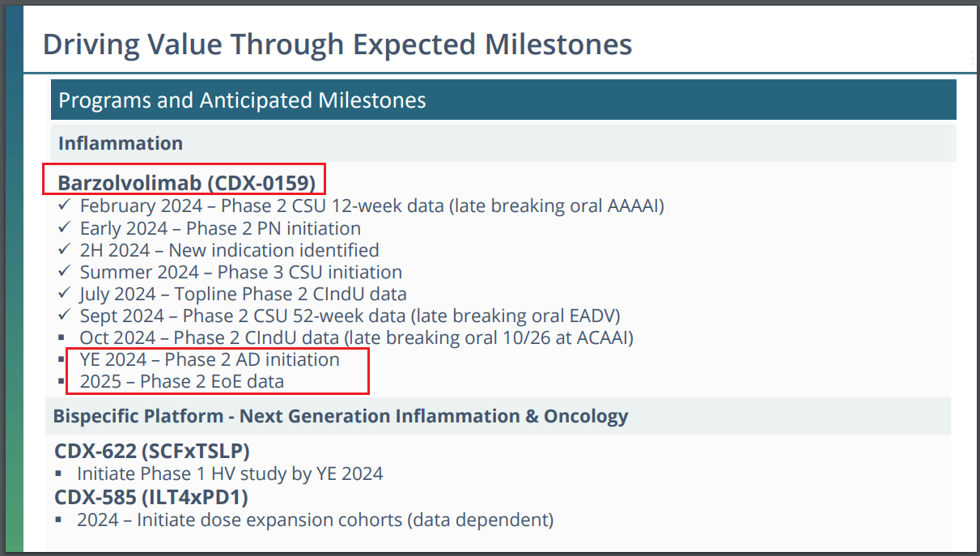
Task: Click the slide title Driving Value Through Expected Milestones
Action: click(337, 44)
